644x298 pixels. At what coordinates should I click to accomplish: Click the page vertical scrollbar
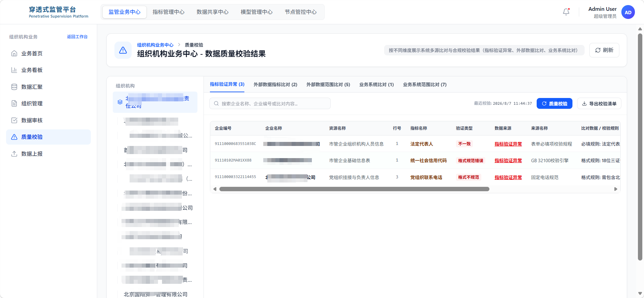[x=640, y=147]
